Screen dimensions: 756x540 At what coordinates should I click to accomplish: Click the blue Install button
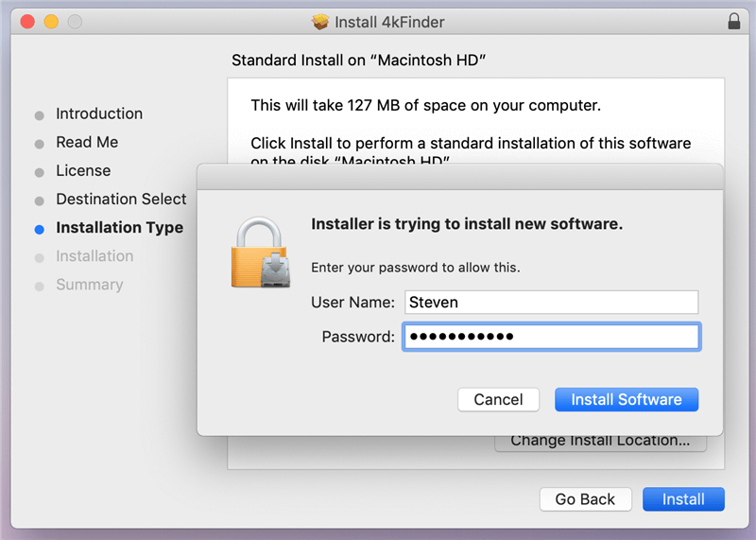point(682,499)
